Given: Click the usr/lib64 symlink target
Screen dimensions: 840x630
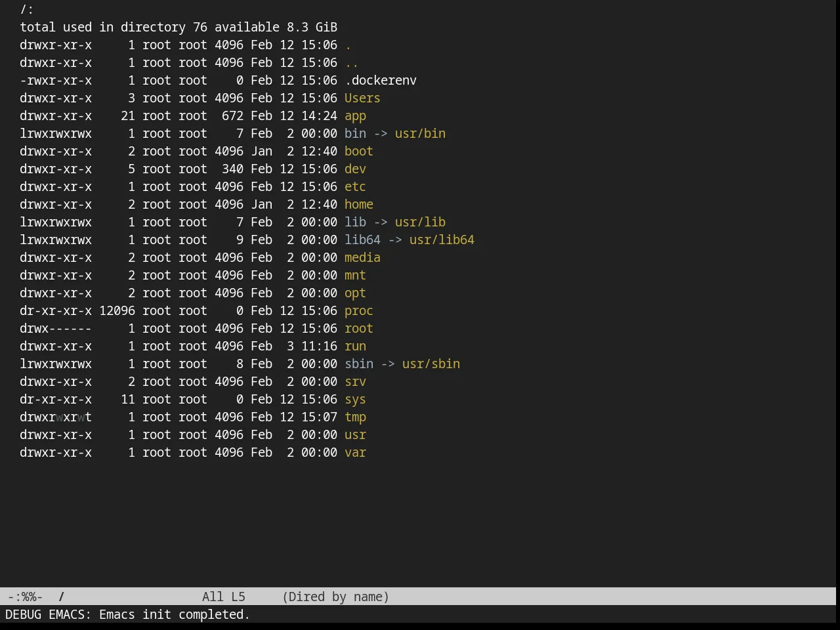Looking at the screenshot, I should click(442, 240).
